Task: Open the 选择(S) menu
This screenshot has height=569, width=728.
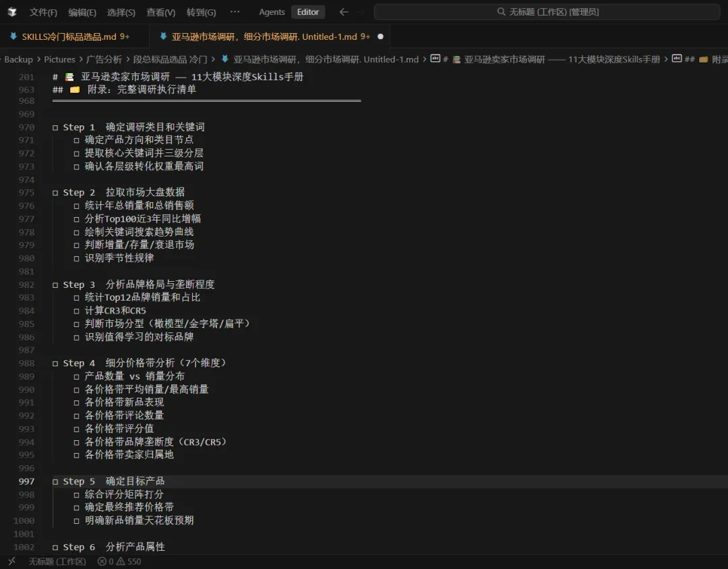Action: point(121,13)
